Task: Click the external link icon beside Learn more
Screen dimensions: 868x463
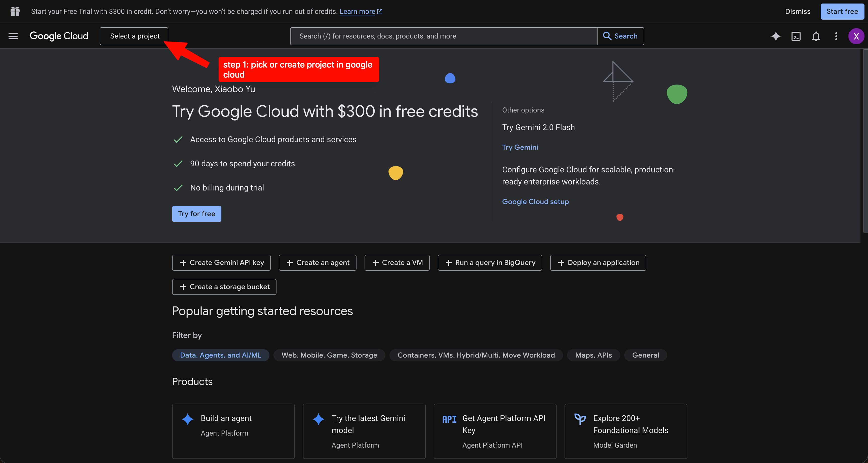Action: [380, 12]
